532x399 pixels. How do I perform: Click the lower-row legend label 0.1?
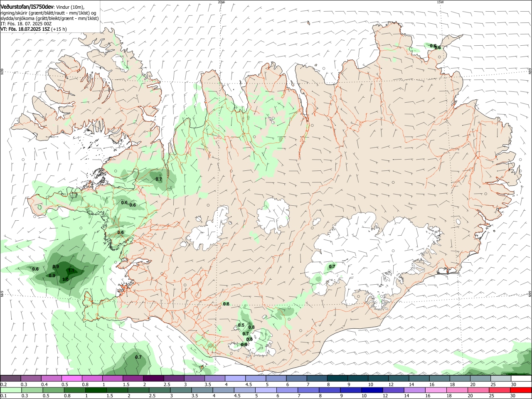[4, 396]
